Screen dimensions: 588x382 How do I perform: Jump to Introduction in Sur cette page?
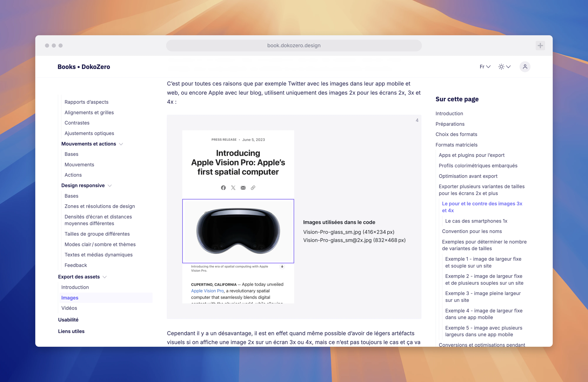(449, 114)
